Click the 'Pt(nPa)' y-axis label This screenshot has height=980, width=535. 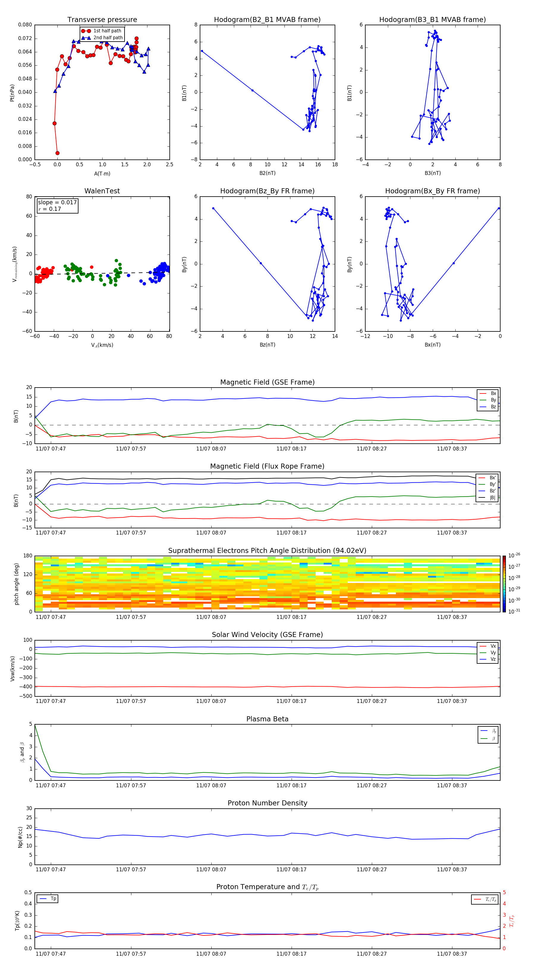pyautogui.click(x=12, y=93)
